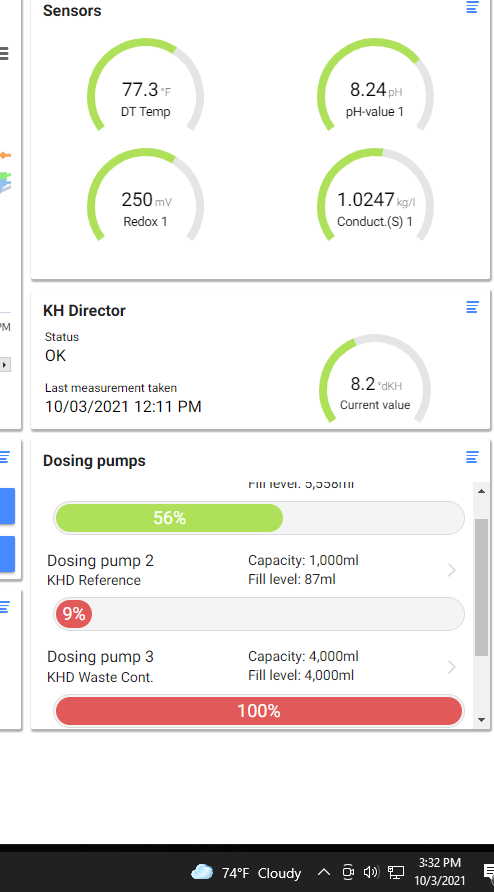Click the 56% fill level bar
494x892 pixels.
(x=259, y=518)
